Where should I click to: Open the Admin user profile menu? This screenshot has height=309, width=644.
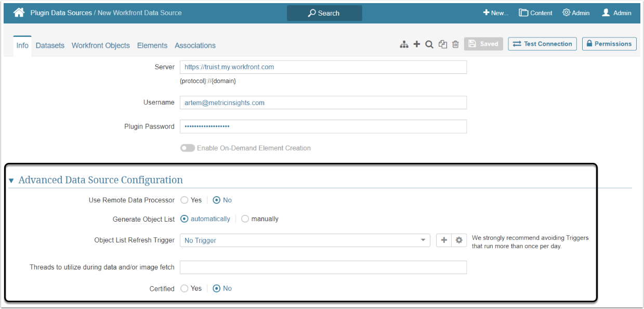click(x=616, y=13)
